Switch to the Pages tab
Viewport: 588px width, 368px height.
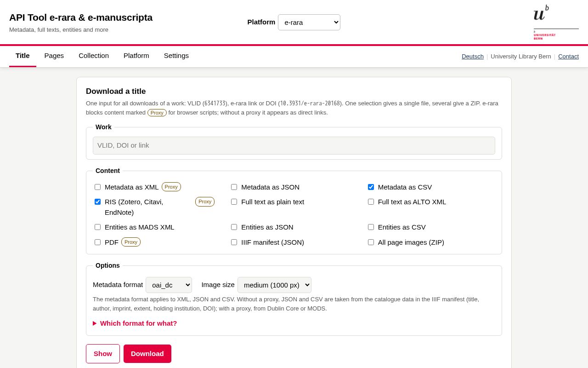[54, 56]
